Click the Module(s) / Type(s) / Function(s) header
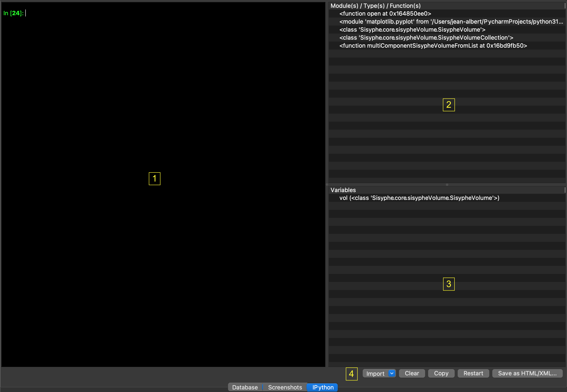The height and width of the screenshot is (392, 567). (x=447, y=6)
